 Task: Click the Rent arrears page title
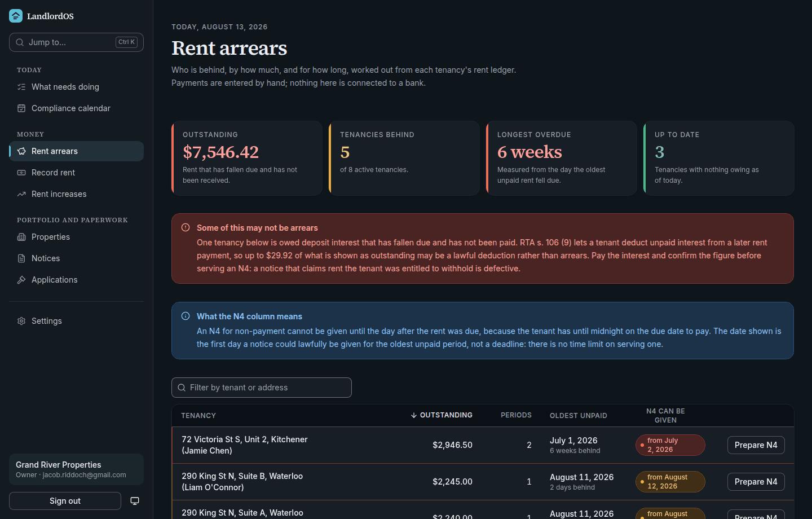pos(230,48)
